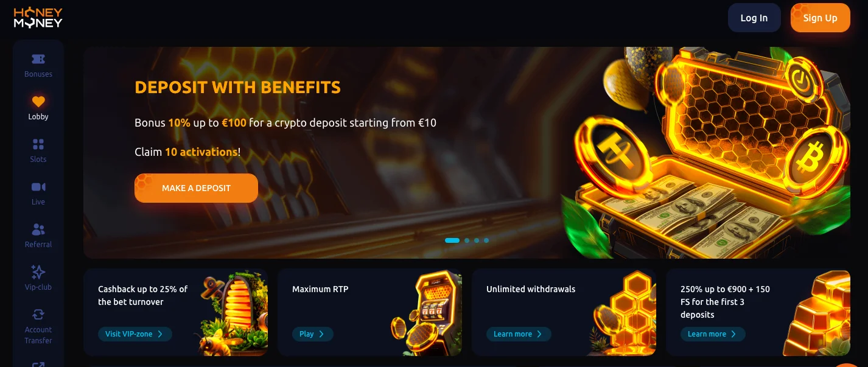This screenshot has width=868, height=367.
Task: Click Learn more under 250% deposit offer
Action: (x=713, y=334)
